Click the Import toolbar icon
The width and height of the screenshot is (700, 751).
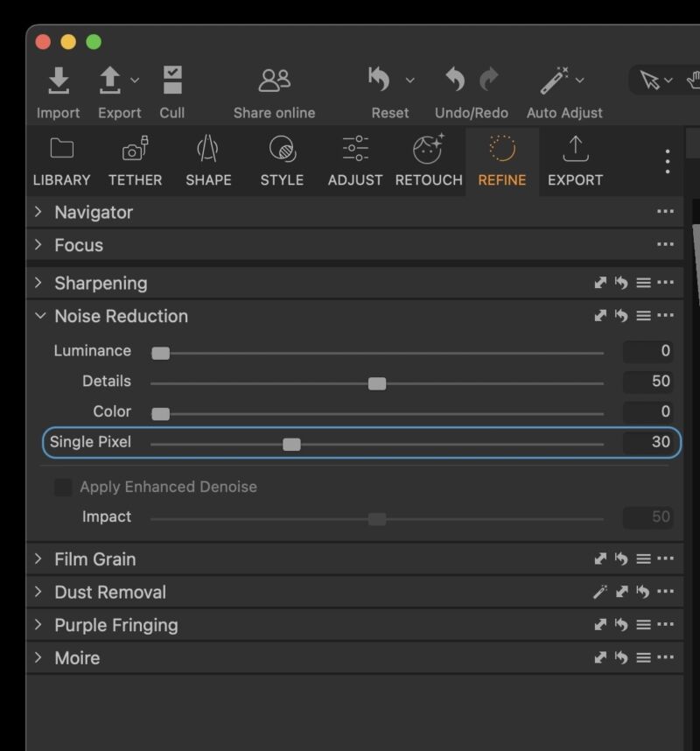coord(59,80)
